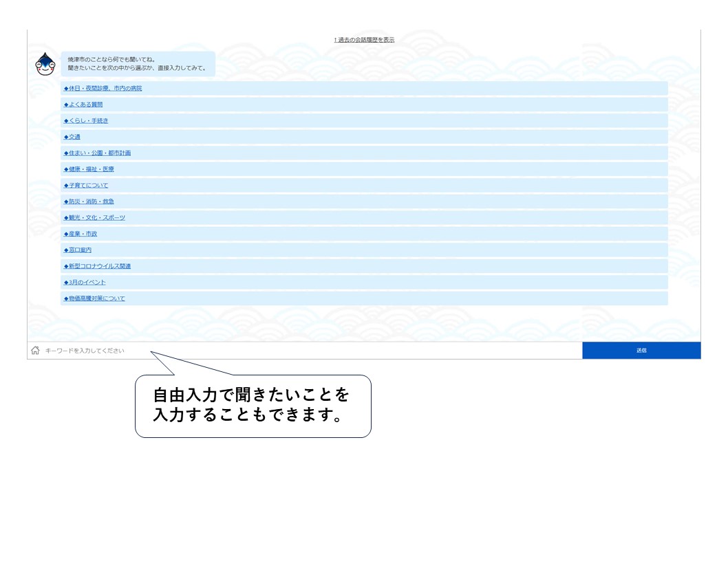Select くらし・手続き

pos(88,120)
